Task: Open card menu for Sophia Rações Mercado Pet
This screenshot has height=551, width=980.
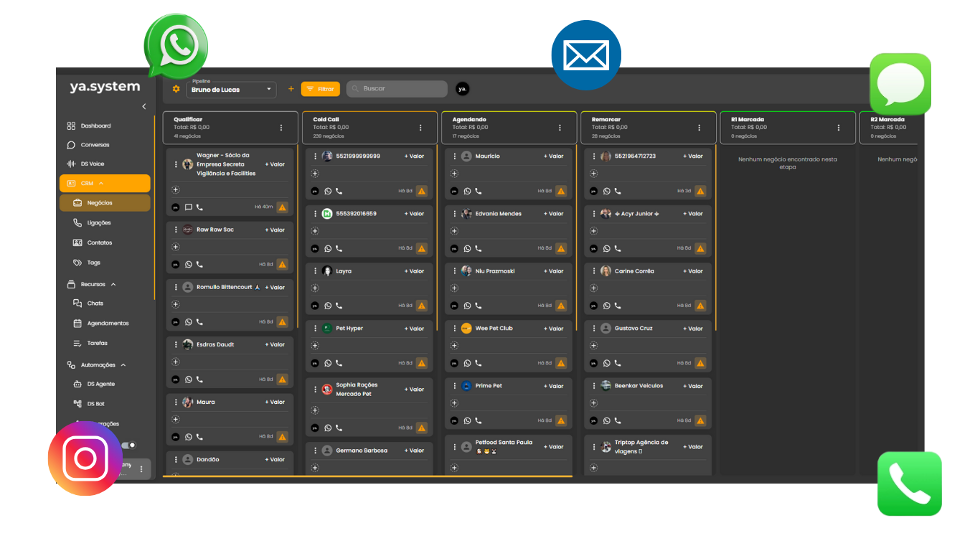Action: [315, 390]
